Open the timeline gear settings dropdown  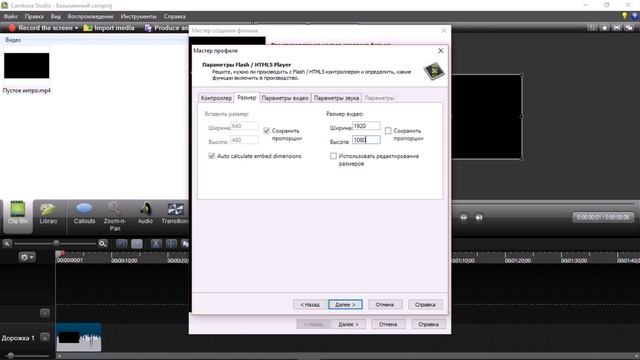point(27,257)
